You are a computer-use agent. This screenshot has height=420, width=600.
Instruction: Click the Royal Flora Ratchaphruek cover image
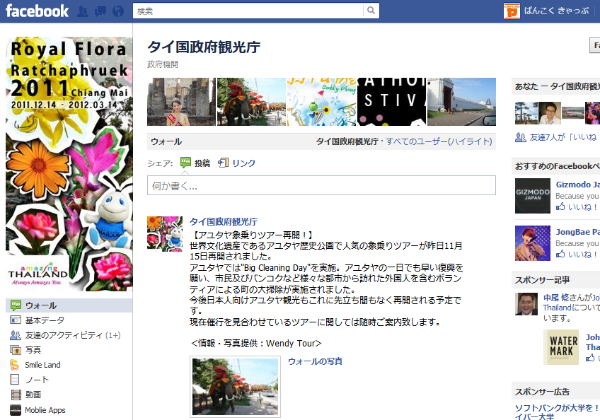point(69,164)
